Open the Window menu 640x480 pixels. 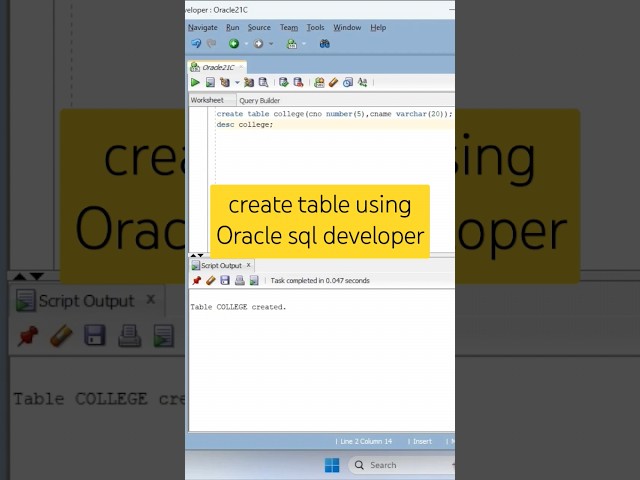tap(347, 27)
